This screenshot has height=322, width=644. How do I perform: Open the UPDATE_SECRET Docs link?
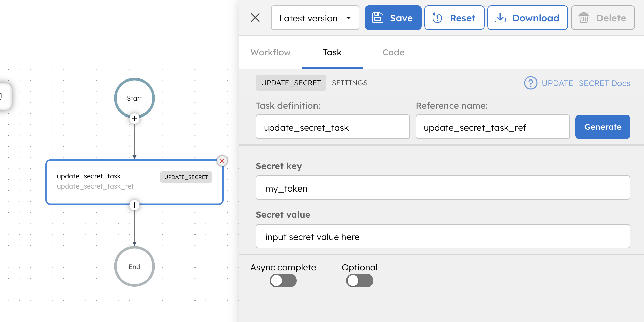pyautogui.click(x=586, y=83)
